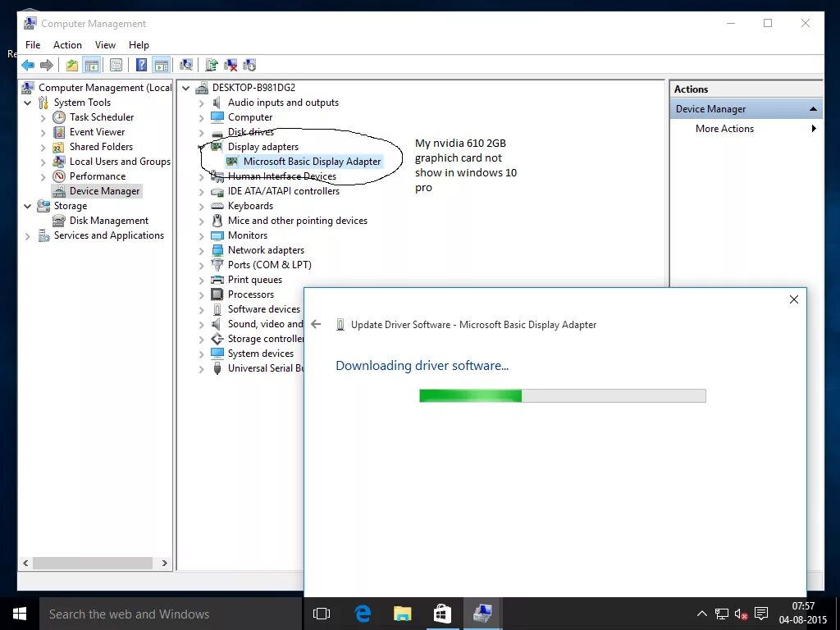The height and width of the screenshot is (630, 840).
Task: Toggle Show/Hide Console Tree toolbar icon
Action: click(x=92, y=66)
